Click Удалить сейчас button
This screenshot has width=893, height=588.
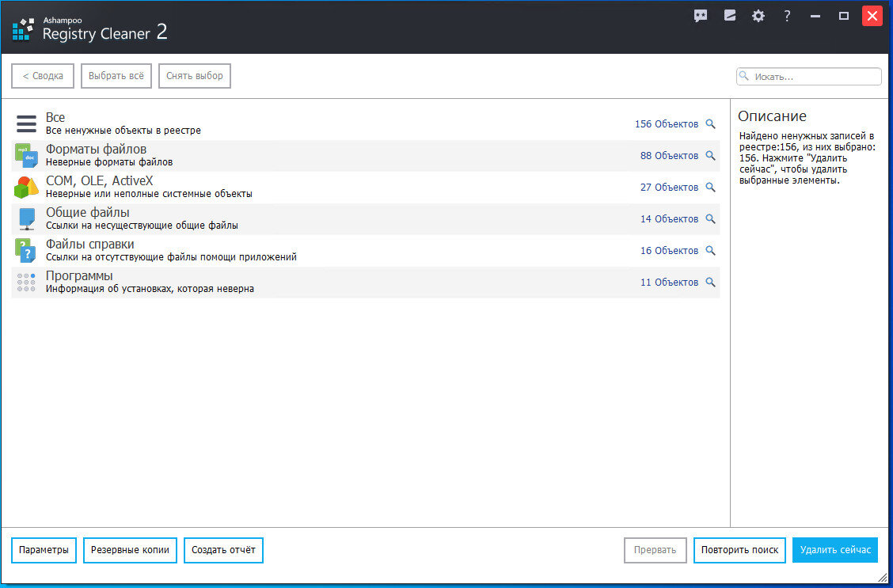tap(835, 551)
